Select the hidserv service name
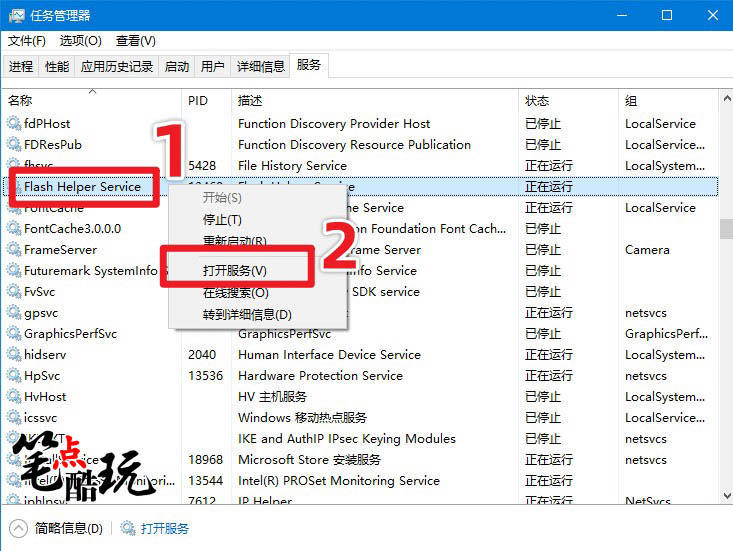 coord(45,355)
